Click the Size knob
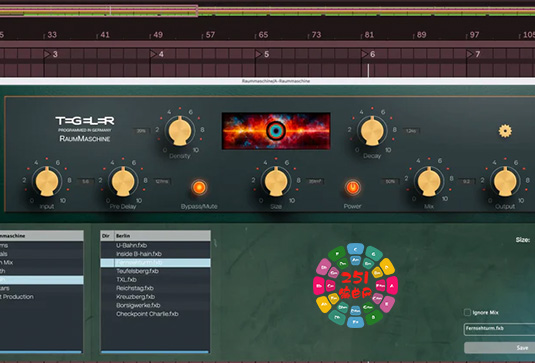The image size is (535, 363). [276, 182]
